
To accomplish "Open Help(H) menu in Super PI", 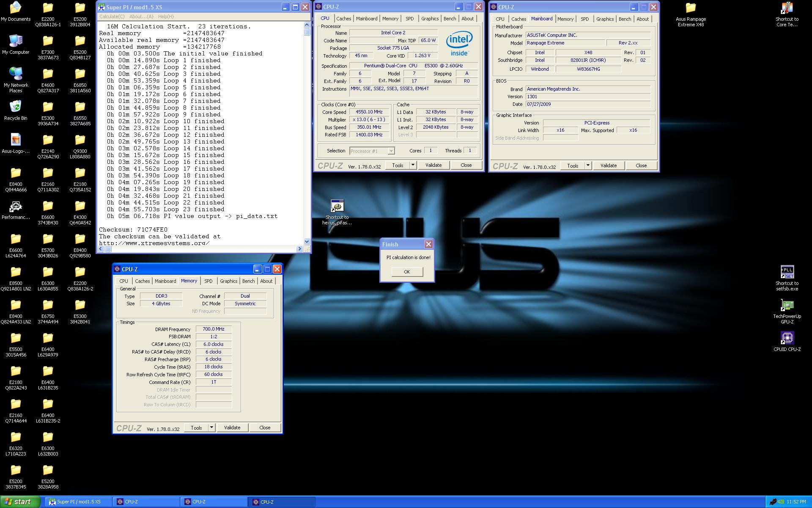I will pos(166,17).
